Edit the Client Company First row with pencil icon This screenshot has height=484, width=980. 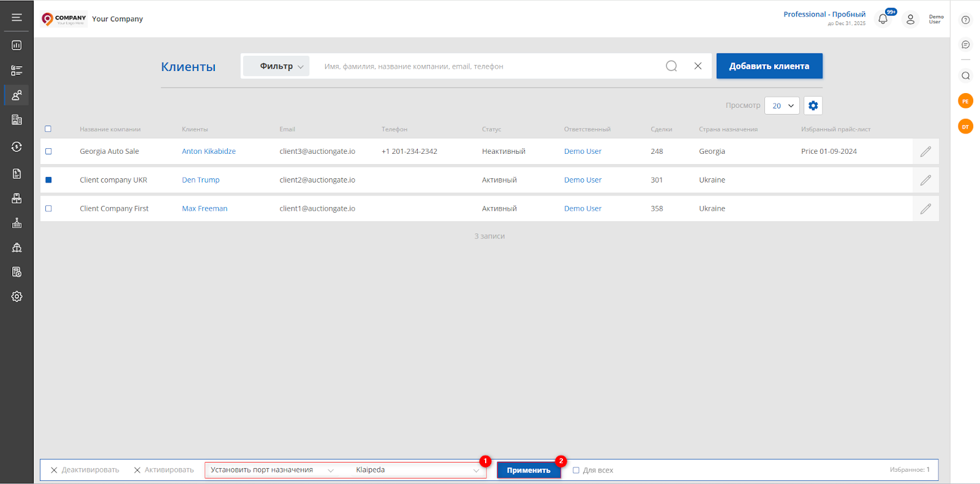(x=925, y=209)
